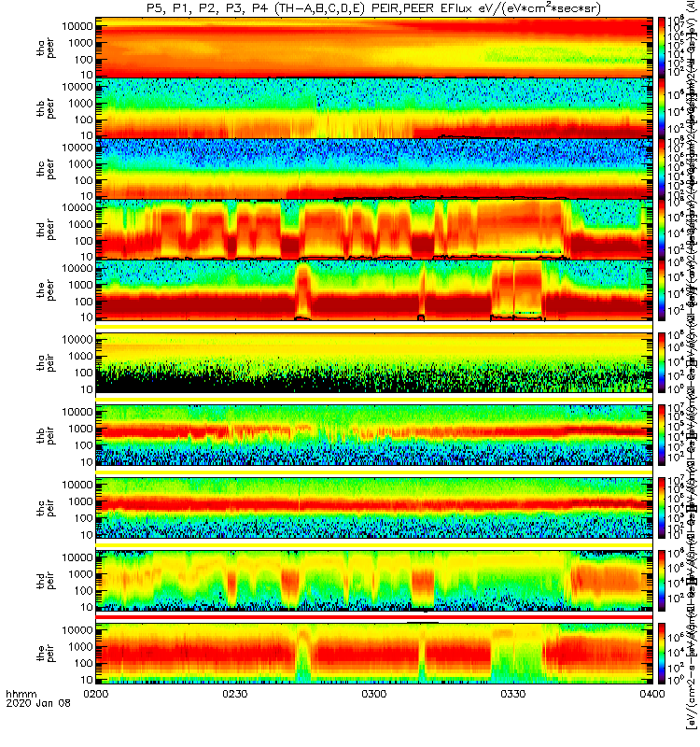Screen dimensions: 700x747
Task: Click inside the the peer spectrogram panel
Action: coord(374,289)
